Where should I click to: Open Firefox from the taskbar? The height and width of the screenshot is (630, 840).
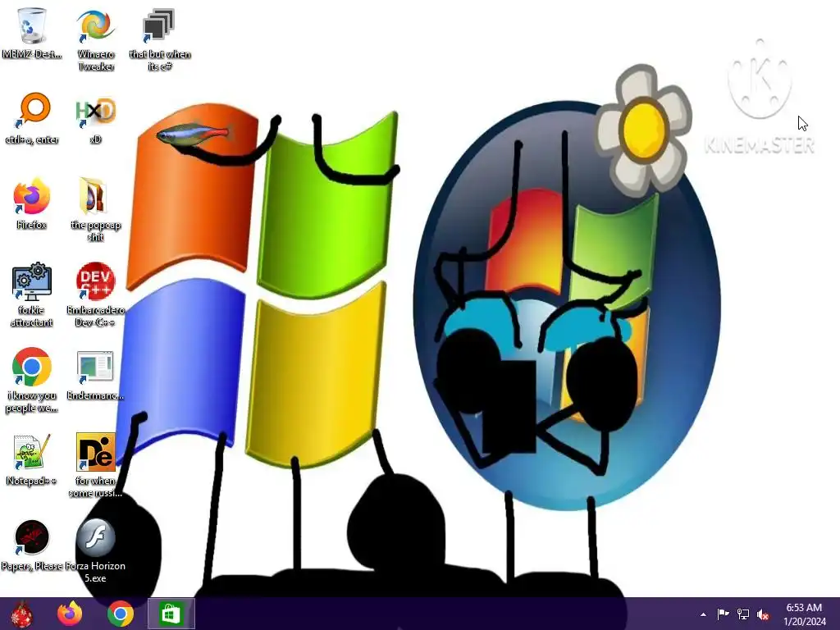71,614
